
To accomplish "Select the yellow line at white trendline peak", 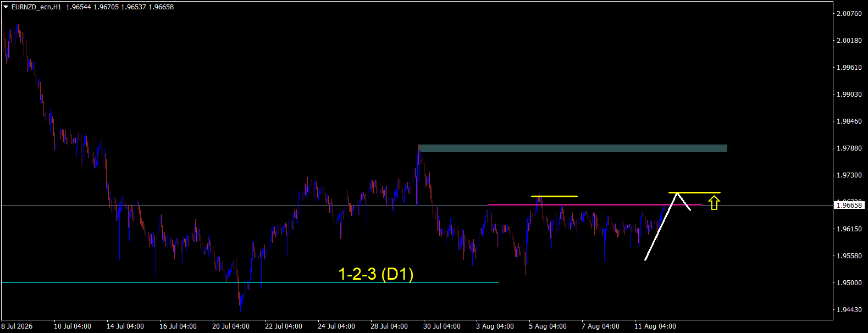I will (694, 192).
